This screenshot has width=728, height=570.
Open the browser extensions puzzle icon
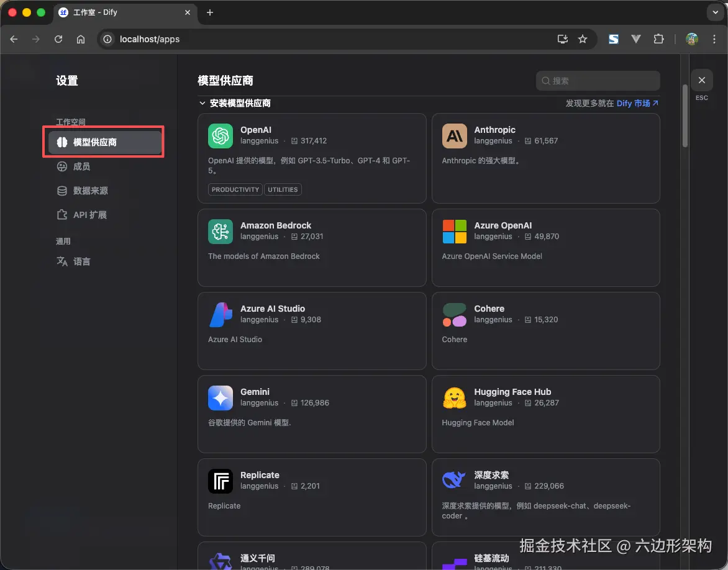[658, 39]
